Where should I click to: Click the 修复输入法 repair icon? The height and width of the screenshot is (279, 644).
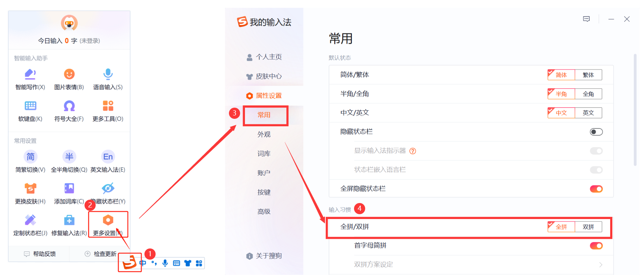coord(69,221)
